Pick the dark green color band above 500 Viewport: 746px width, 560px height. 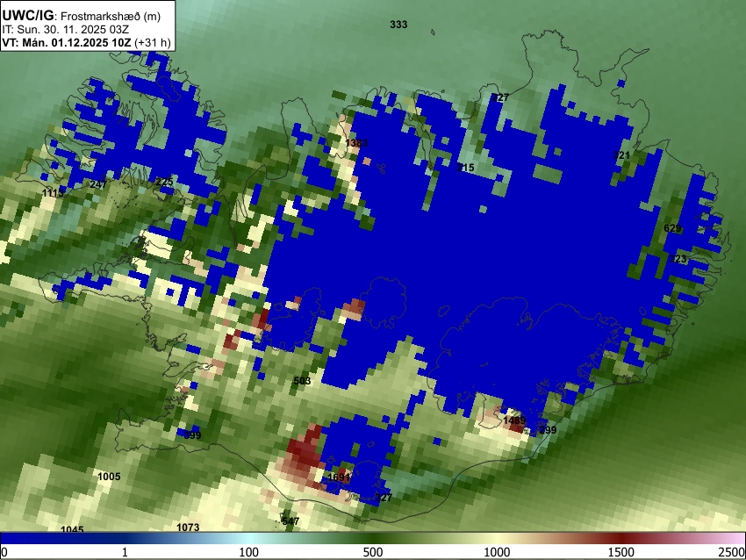373,538
